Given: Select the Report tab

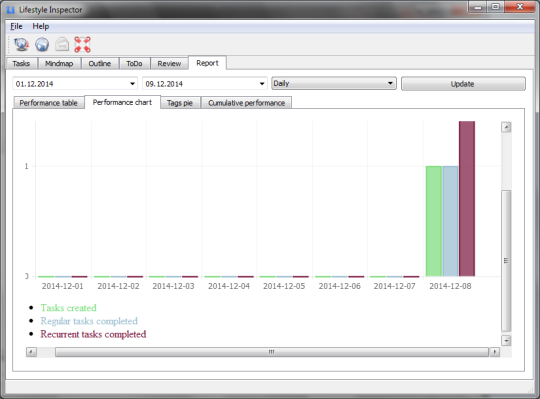Looking at the screenshot, I should coord(207,63).
